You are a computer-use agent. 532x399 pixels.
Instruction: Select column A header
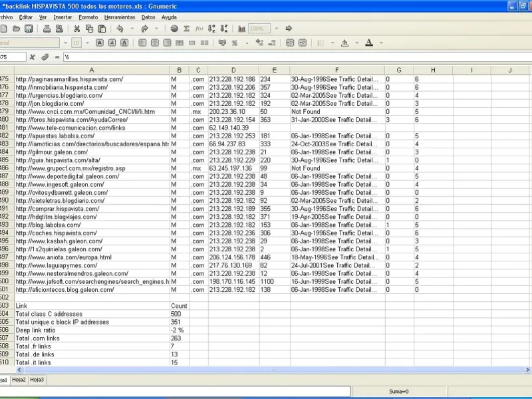click(92, 70)
